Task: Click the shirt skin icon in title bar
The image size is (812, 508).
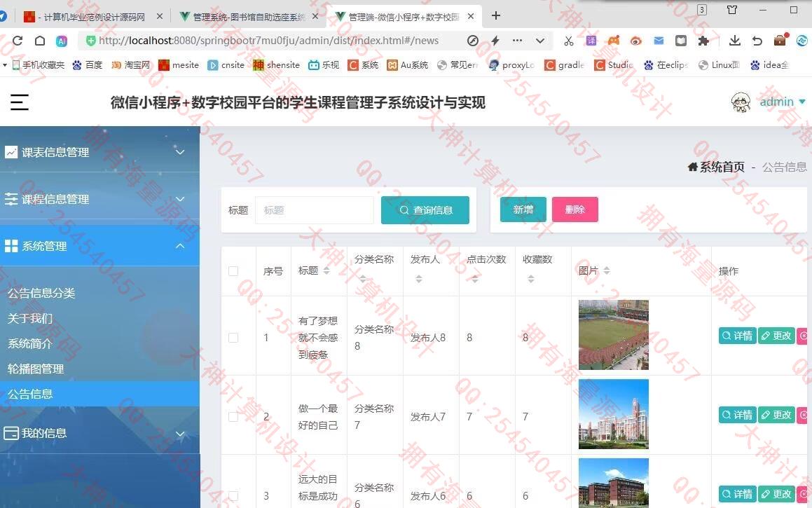Action: (731, 10)
